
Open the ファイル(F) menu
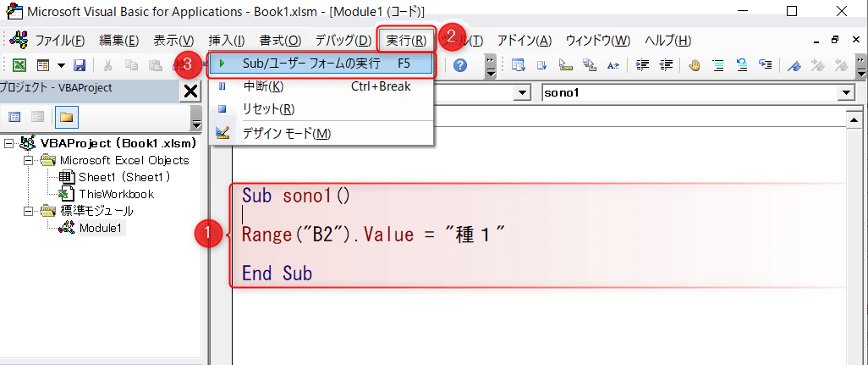click(60, 41)
